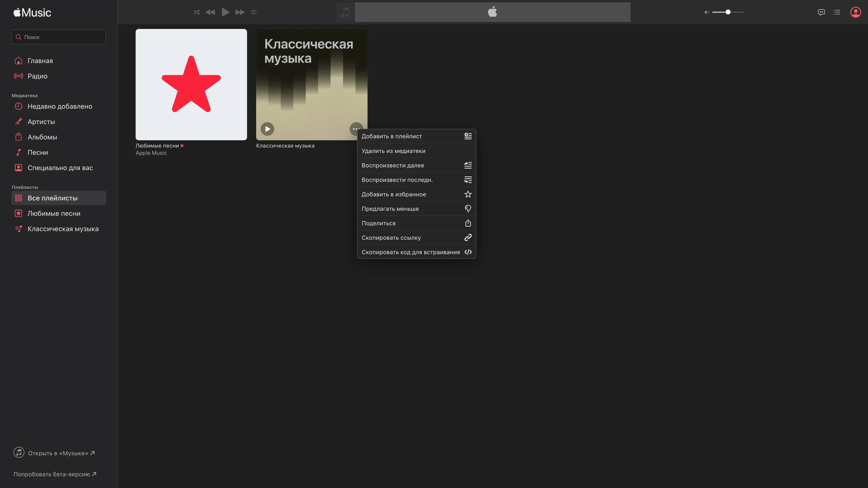
Task: Go to the previous track
Action: pos(210,12)
